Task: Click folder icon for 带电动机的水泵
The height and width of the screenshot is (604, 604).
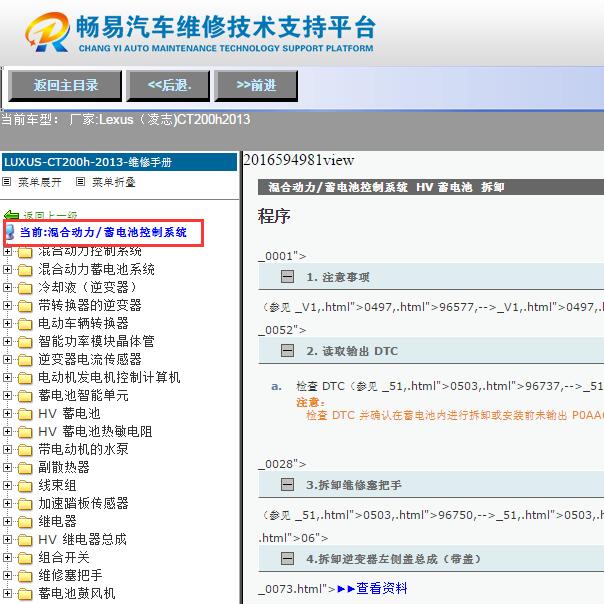Action: coord(25,450)
